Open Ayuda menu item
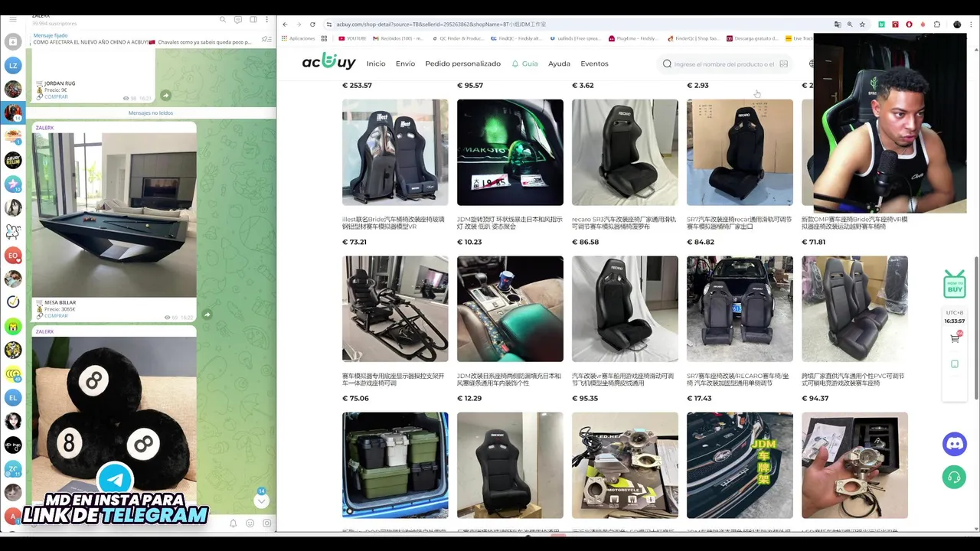 [559, 64]
